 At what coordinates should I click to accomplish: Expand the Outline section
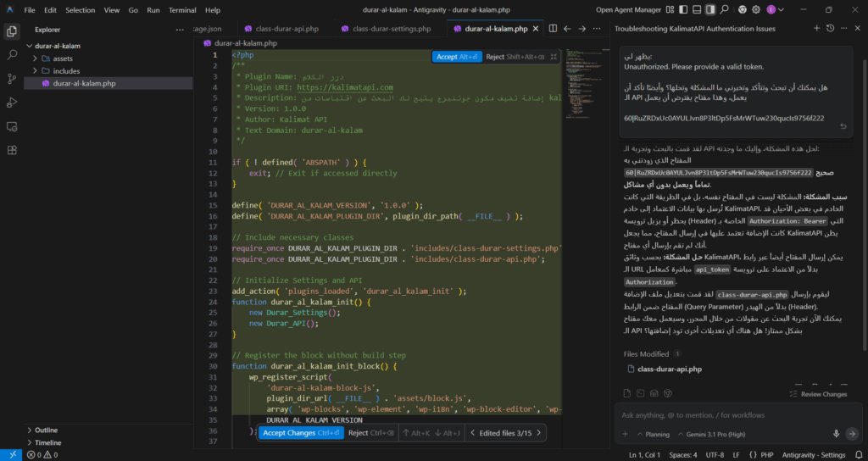tap(47, 430)
